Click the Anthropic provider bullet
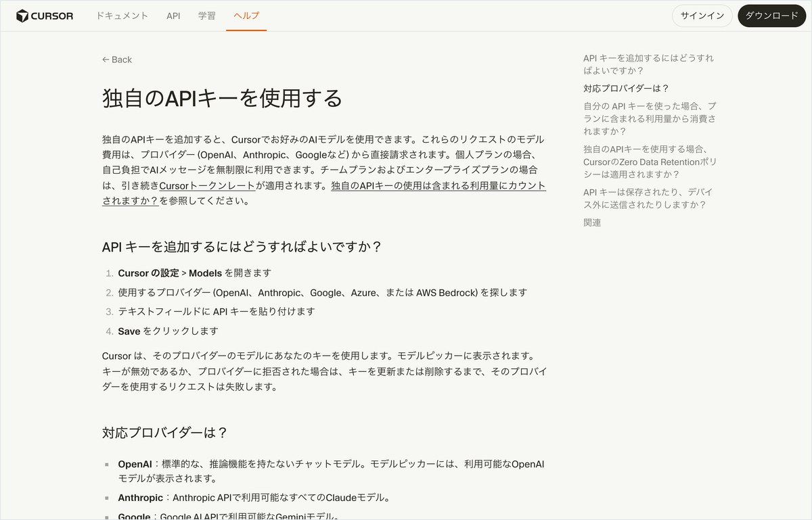The image size is (812, 520). pyautogui.click(x=254, y=498)
